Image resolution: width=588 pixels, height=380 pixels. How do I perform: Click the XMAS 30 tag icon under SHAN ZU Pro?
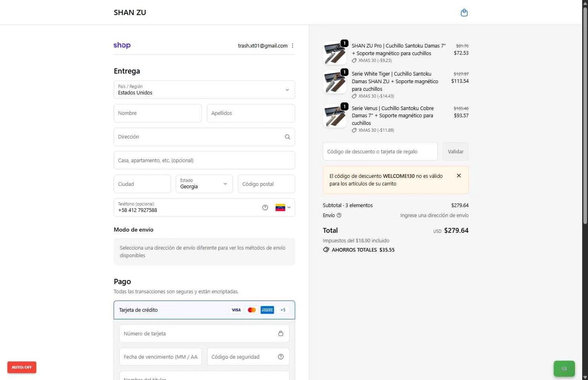354,60
